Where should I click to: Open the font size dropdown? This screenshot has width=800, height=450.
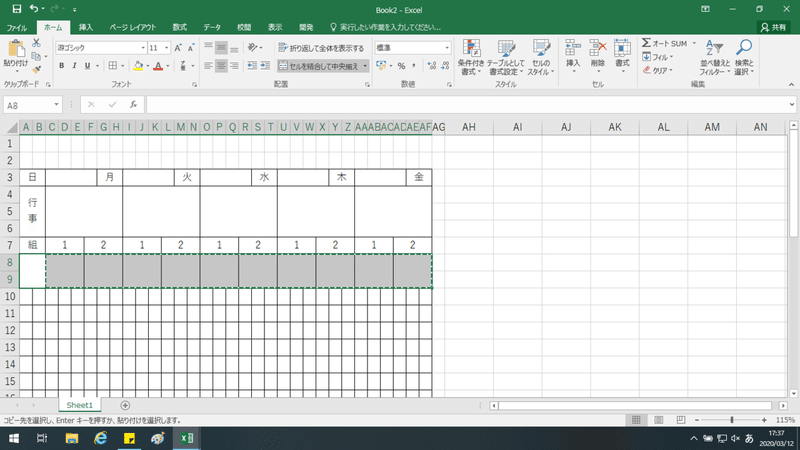click(166, 47)
